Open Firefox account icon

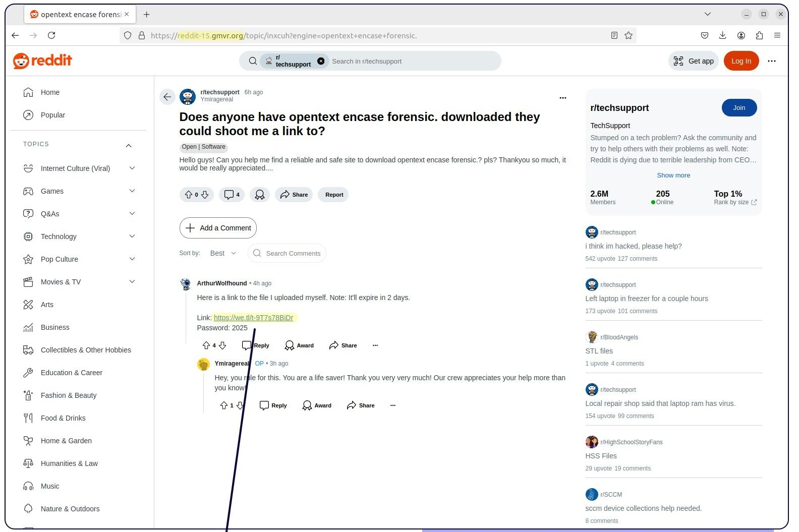741,35
